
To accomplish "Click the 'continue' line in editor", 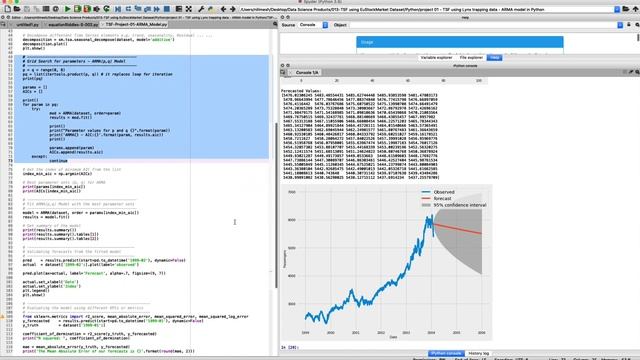I will coord(58,161).
